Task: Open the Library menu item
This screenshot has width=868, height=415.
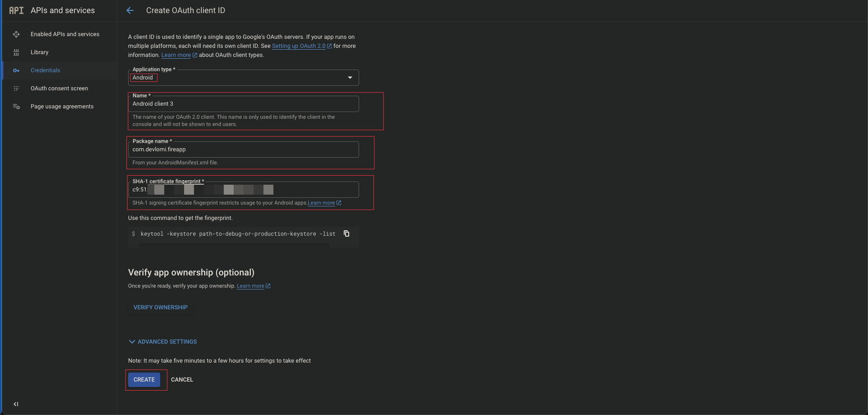Action: pyautogui.click(x=39, y=52)
